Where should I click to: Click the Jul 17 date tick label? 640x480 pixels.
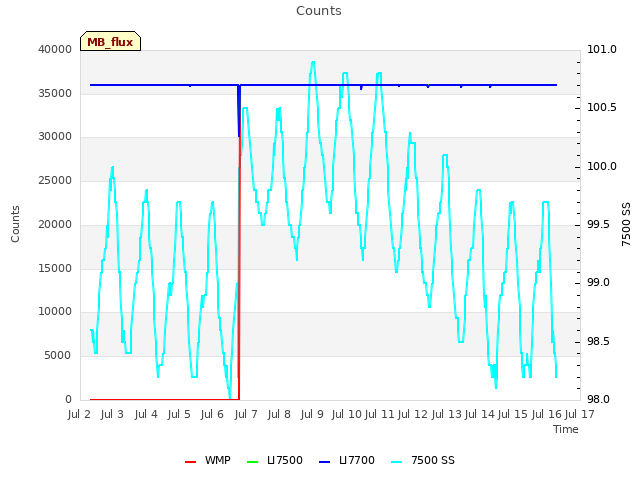579,414
